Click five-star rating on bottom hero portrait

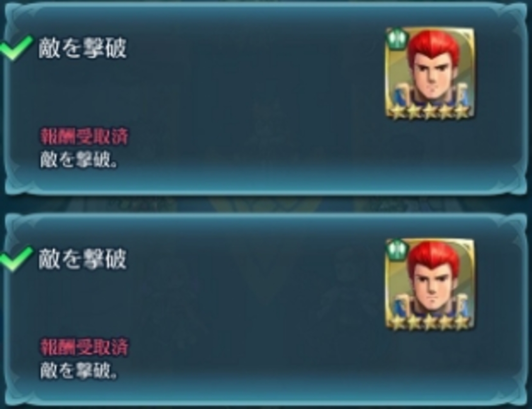tap(430, 322)
